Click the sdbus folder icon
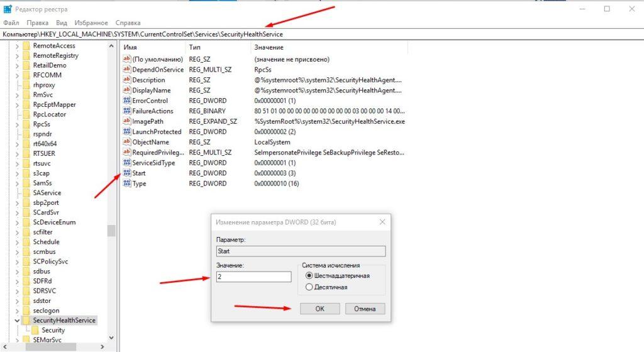644x352 pixels. point(26,271)
